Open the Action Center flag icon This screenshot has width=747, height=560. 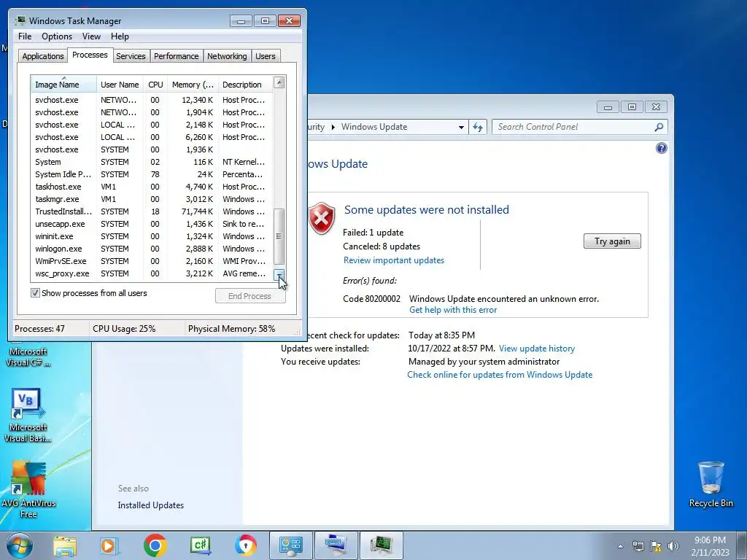656,546
